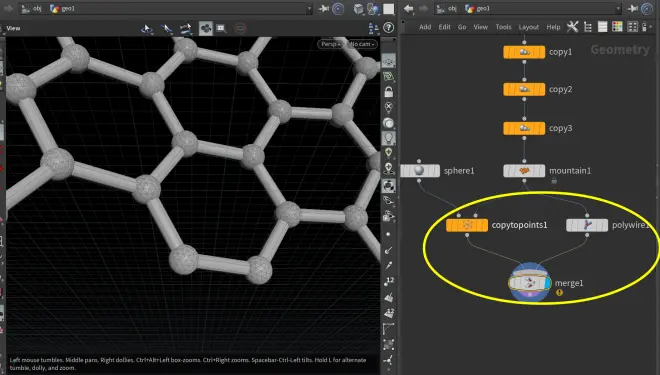This screenshot has height=375, width=660.
Task: Open the viewport geometry cube menu
Action: pyautogui.click(x=358, y=8)
